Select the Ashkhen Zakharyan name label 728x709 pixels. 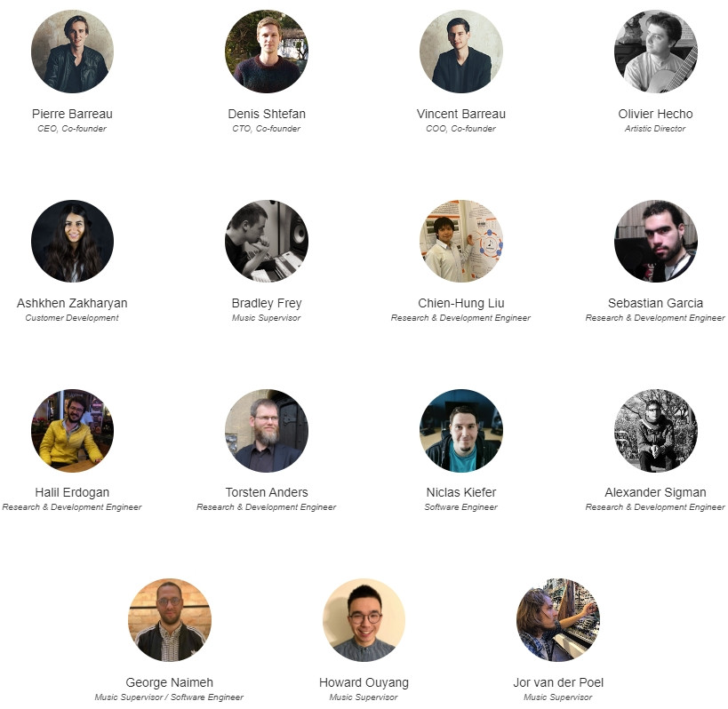click(72, 303)
